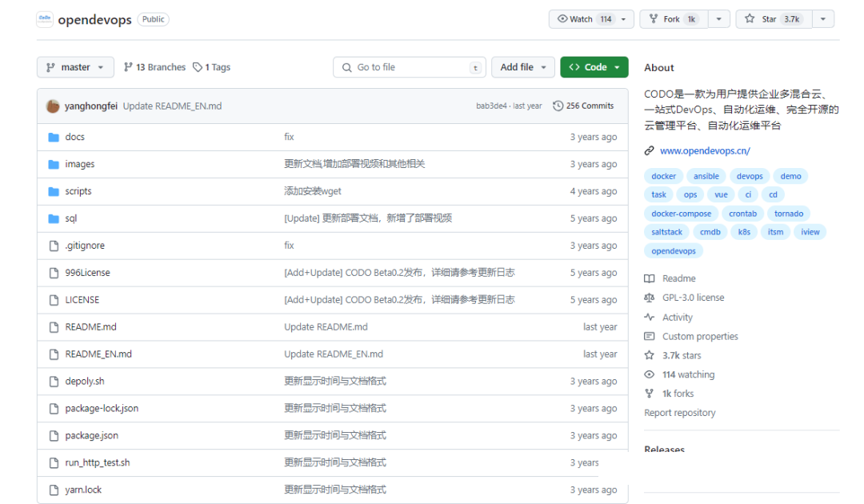Click the link icon beside www.opendevops.cn

click(x=650, y=150)
